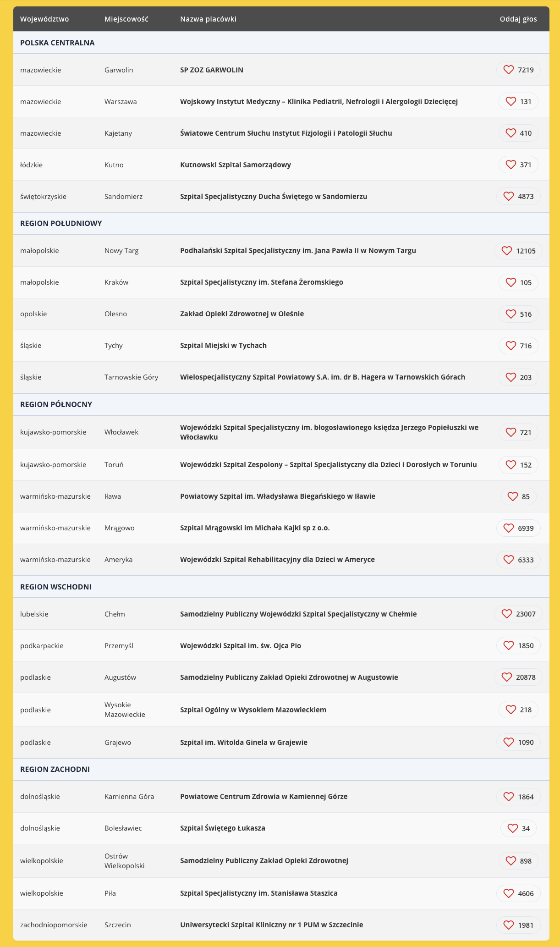Vote heart for Chełm hospital row
Image resolution: width=560 pixels, height=947 pixels.
[x=506, y=614]
